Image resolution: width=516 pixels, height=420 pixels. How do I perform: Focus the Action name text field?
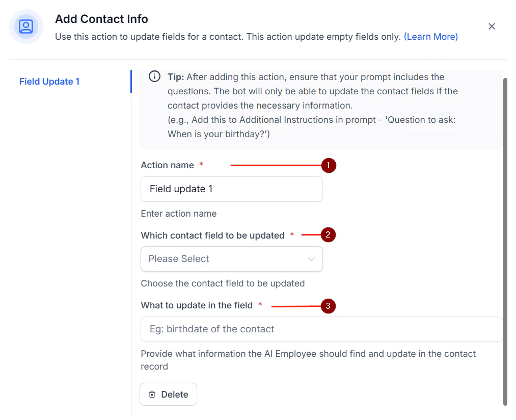[x=231, y=189]
